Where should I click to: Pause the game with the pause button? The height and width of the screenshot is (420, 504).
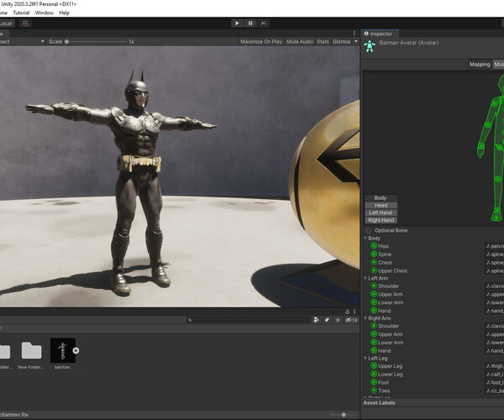click(x=250, y=24)
